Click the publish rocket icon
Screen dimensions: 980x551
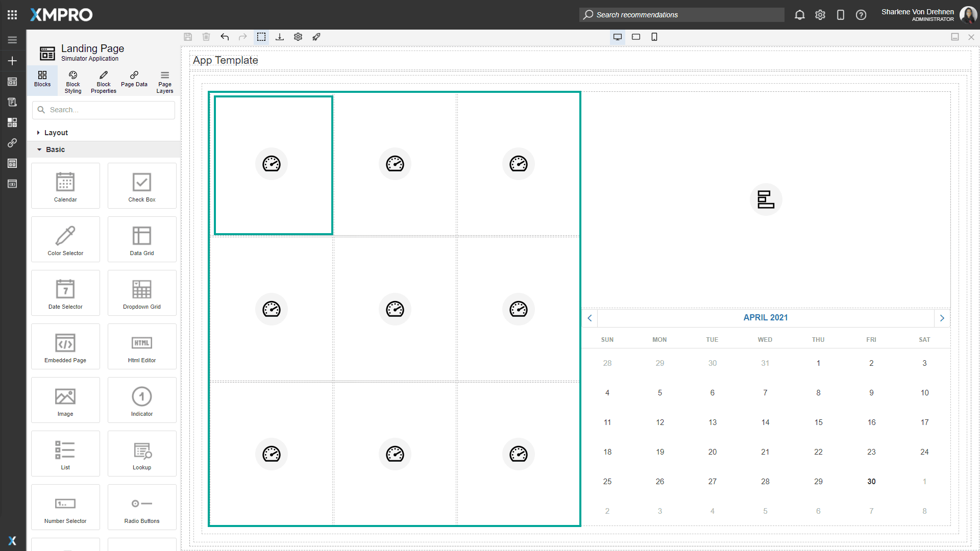[316, 37]
